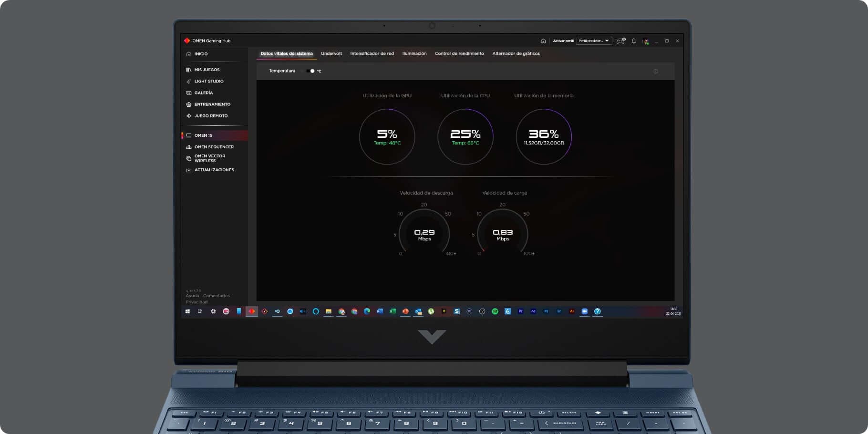Open Lightroom from the taskbar
868x434 pixels.
(x=559, y=311)
